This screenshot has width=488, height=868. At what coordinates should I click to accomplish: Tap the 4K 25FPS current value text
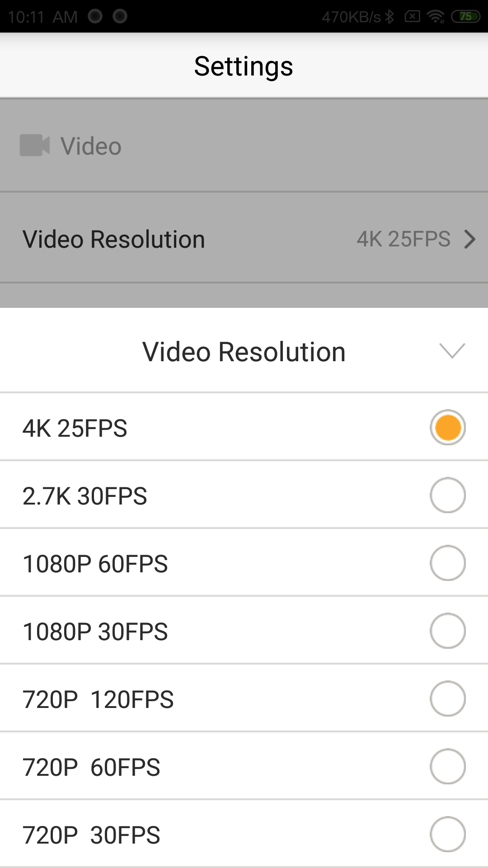click(403, 239)
